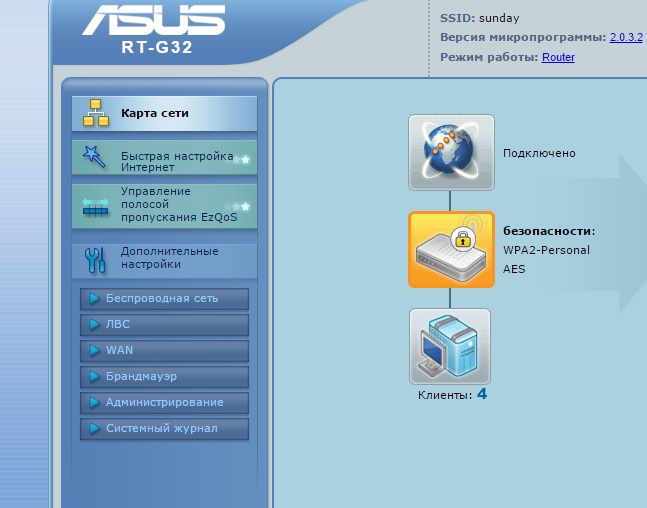Expand the WAN section arrow
Image resolution: width=647 pixels, height=508 pixels.
pyautogui.click(x=94, y=350)
